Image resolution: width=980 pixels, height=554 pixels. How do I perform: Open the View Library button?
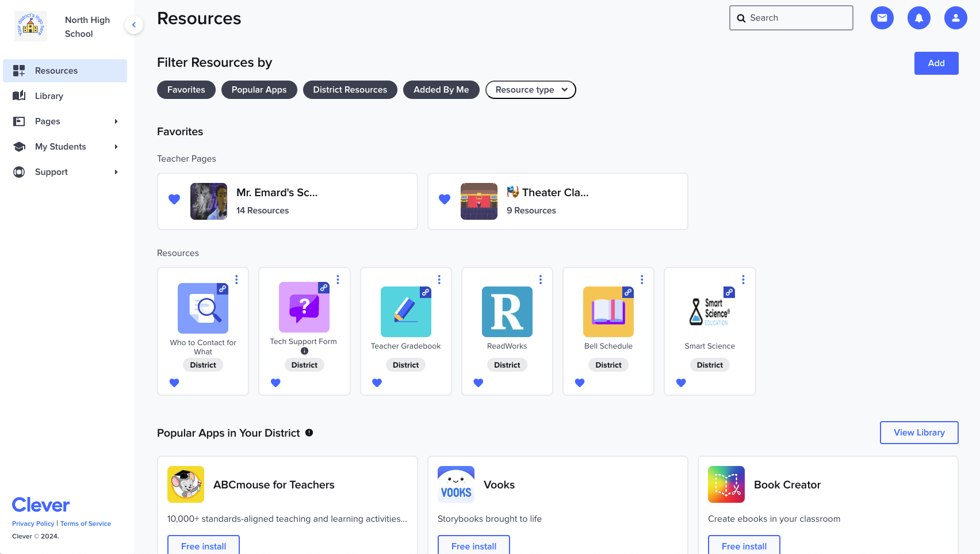point(918,433)
